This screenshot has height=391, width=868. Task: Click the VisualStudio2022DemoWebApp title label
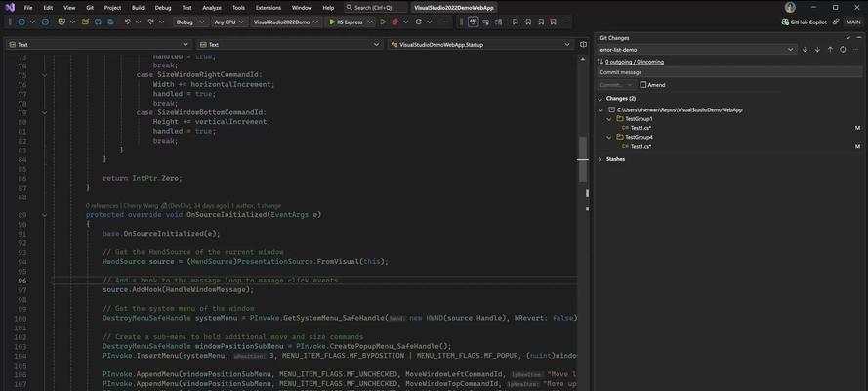(x=454, y=8)
